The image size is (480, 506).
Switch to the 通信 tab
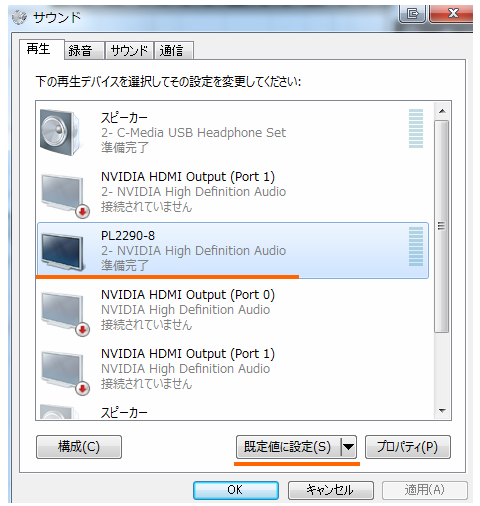pyautogui.click(x=173, y=51)
